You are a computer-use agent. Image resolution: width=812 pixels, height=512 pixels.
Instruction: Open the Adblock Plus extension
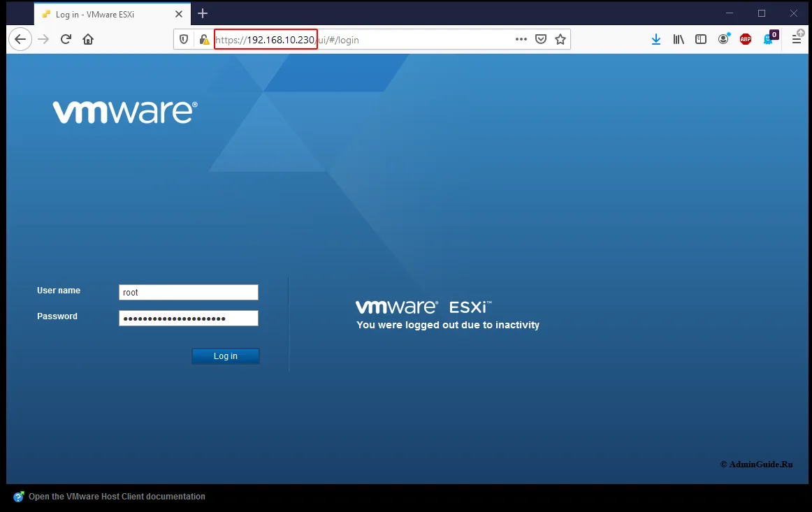(746, 39)
